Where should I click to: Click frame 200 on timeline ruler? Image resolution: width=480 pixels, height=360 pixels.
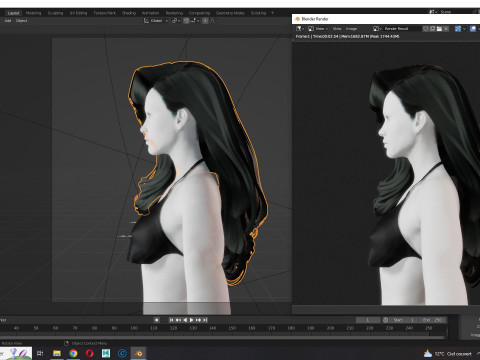tap(330, 328)
